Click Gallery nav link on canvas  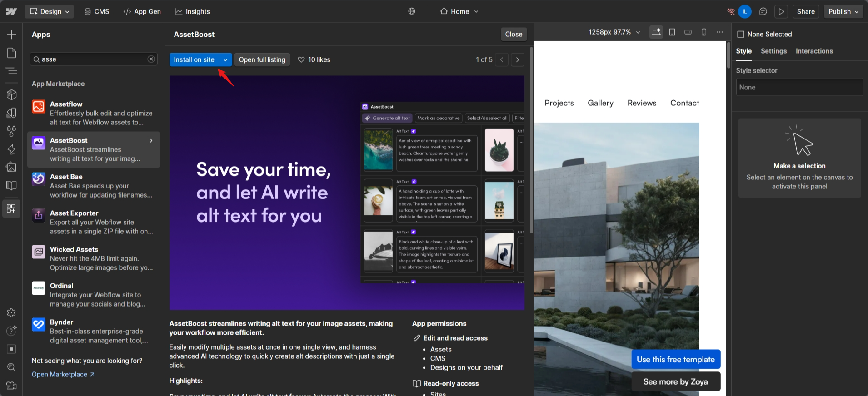(600, 103)
